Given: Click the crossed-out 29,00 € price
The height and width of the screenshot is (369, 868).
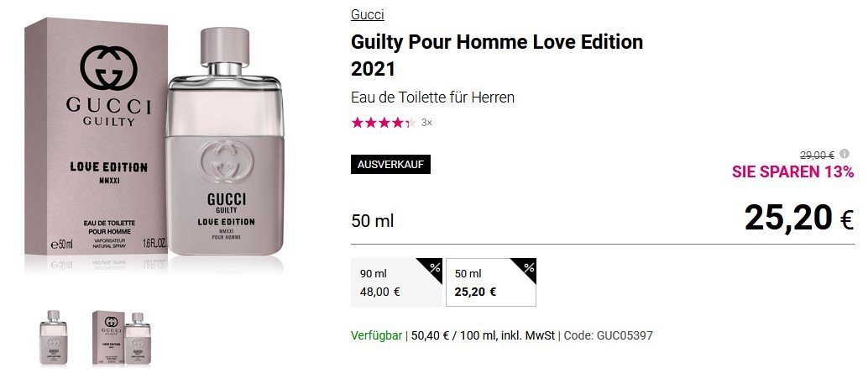Looking at the screenshot, I should tap(817, 155).
